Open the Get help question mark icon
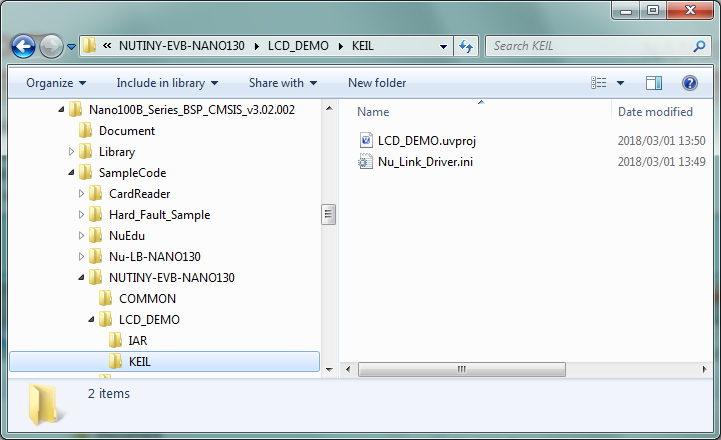 pyautogui.click(x=689, y=83)
